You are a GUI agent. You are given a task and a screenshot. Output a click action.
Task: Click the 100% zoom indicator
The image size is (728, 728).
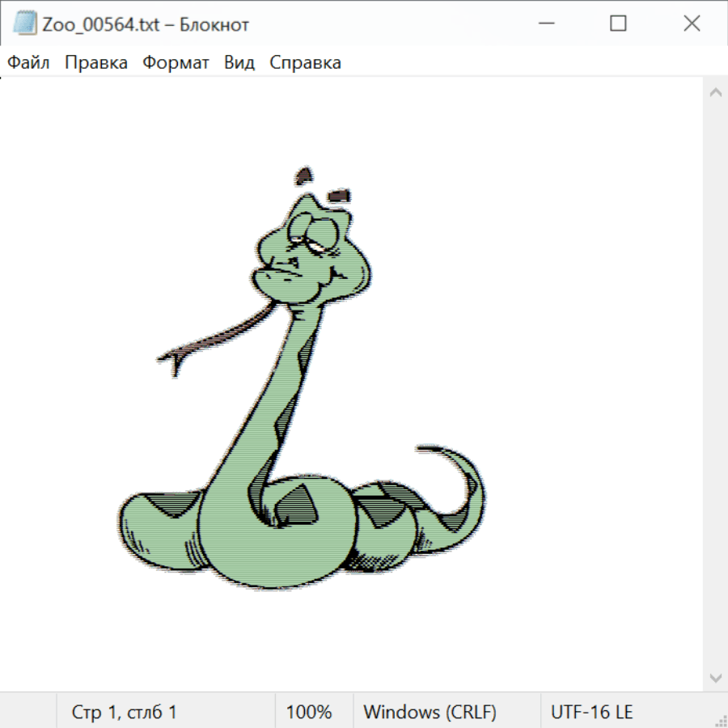coord(309,713)
